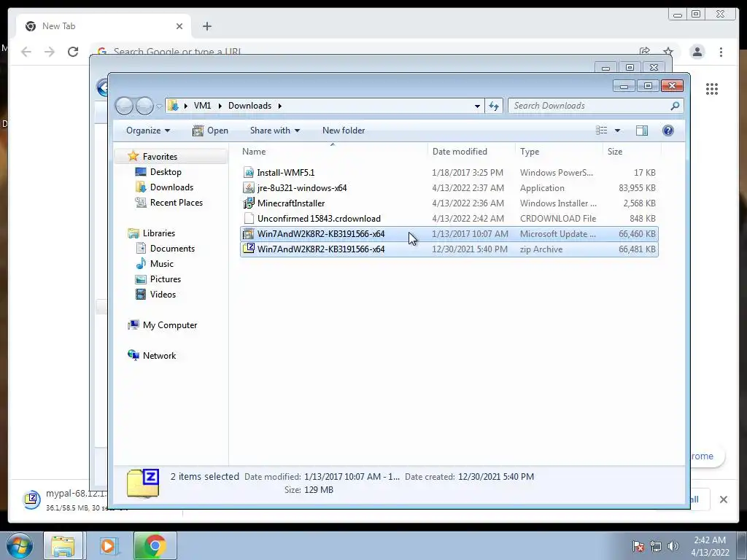The width and height of the screenshot is (747, 560).
Task: Click the mypal download item
Action: tap(64, 500)
